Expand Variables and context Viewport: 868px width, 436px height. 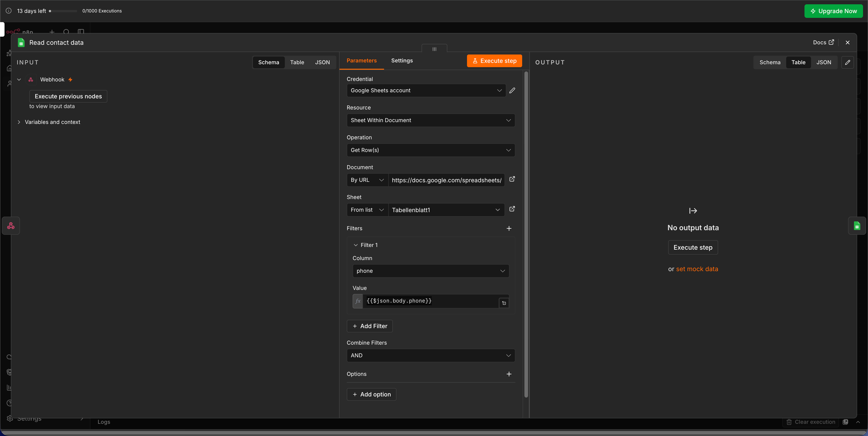(x=19, y=122)
